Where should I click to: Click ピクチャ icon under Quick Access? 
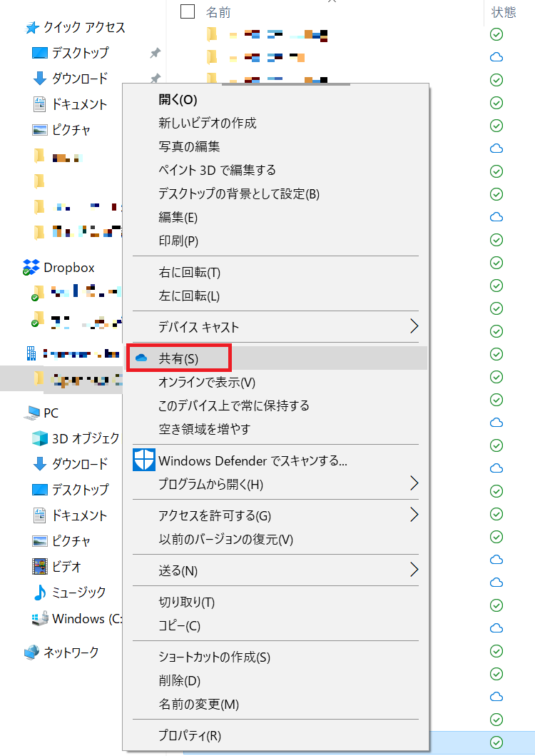coord(39,130)
